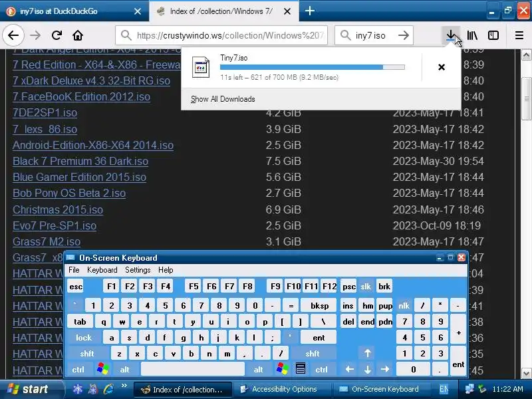Click left arrow key on On-Screen Keyboard
The width and height of the screenshot is (532, 399).
coord(350,369)
